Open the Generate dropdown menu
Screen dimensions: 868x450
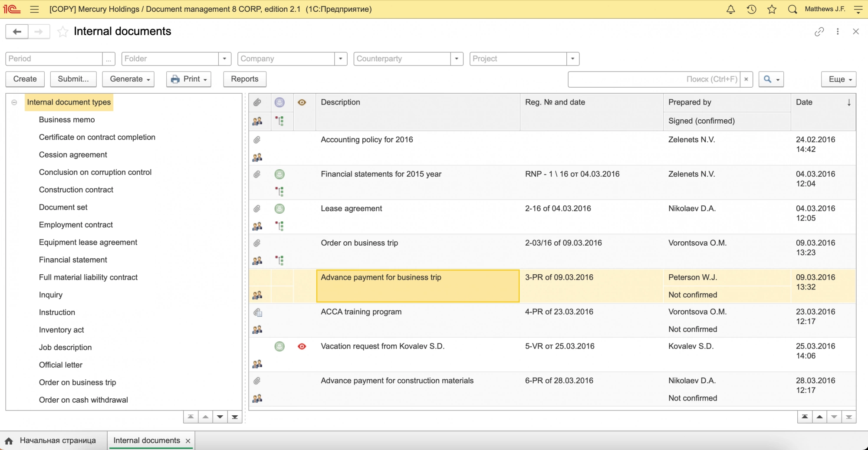pos(128,79)
